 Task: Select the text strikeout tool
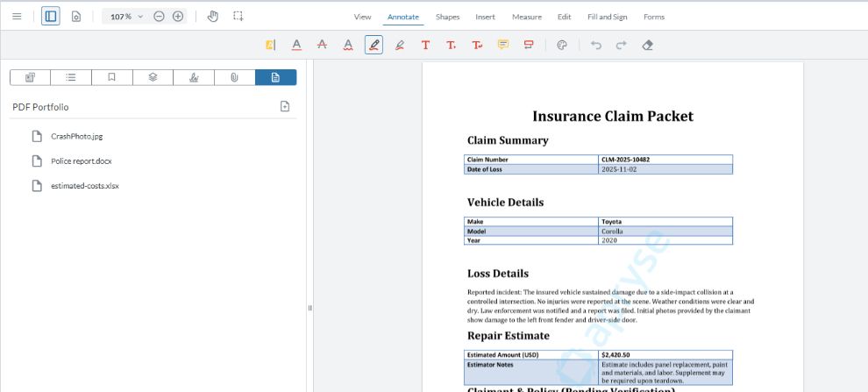322,45
